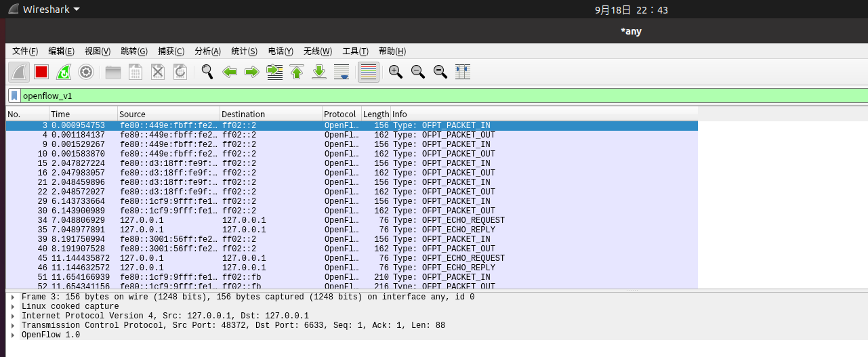This screenshot has height=357, width=868.
Task: Open the 电话(Y) menu
Action: click(x=281, y=51)
